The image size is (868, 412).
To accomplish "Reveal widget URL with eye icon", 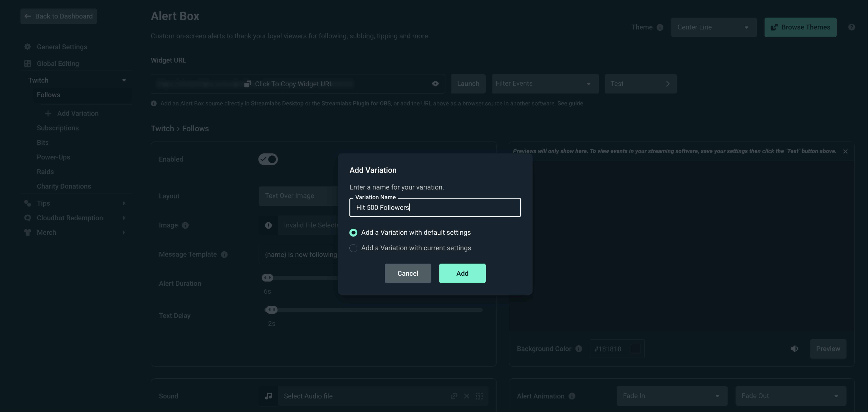I will (435, 84).
